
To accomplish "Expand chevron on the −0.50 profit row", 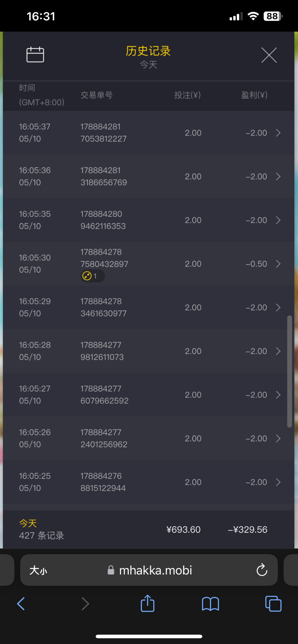I will coord(278,264).
